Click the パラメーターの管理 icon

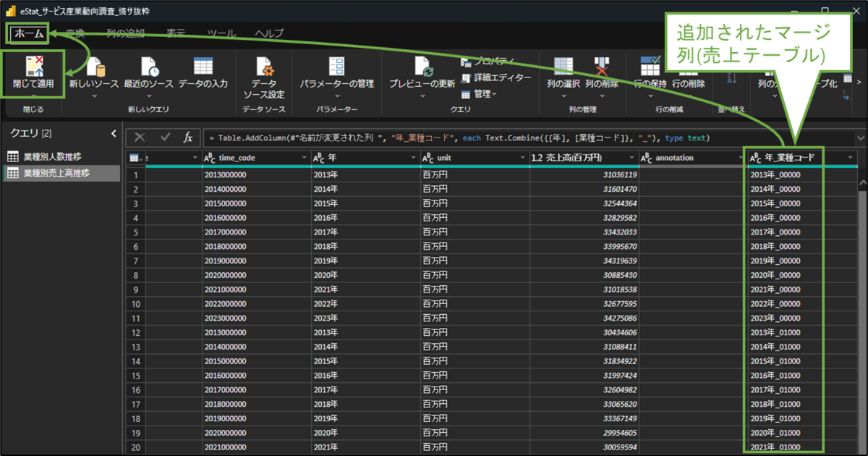(336, 65)
